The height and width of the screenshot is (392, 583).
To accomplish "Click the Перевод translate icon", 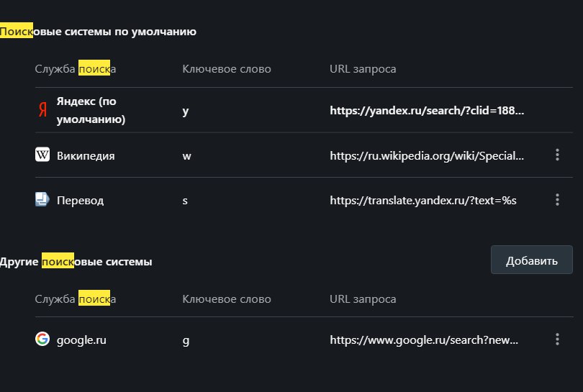I will pyautogui.click(x=42, y=199).
